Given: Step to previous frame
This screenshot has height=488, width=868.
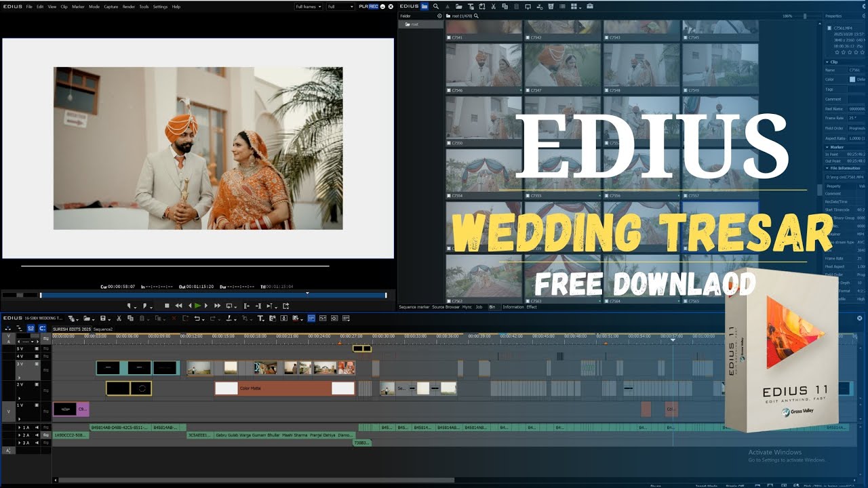Looking at the screenshot, I should click(190, 306).
